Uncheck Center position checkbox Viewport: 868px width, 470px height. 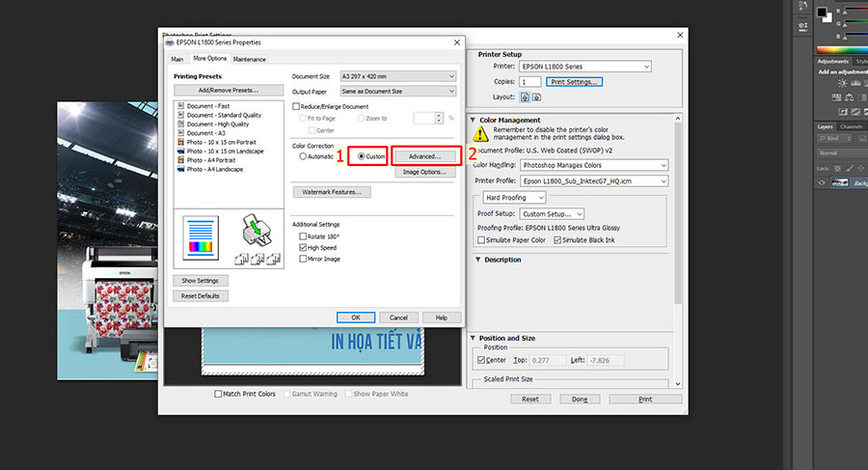[481, 360]
